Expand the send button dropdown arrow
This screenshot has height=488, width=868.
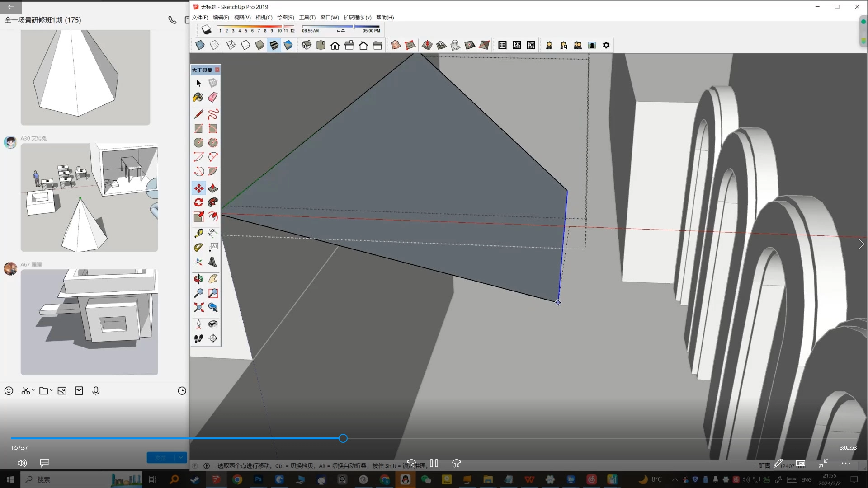tap(181, 458)
